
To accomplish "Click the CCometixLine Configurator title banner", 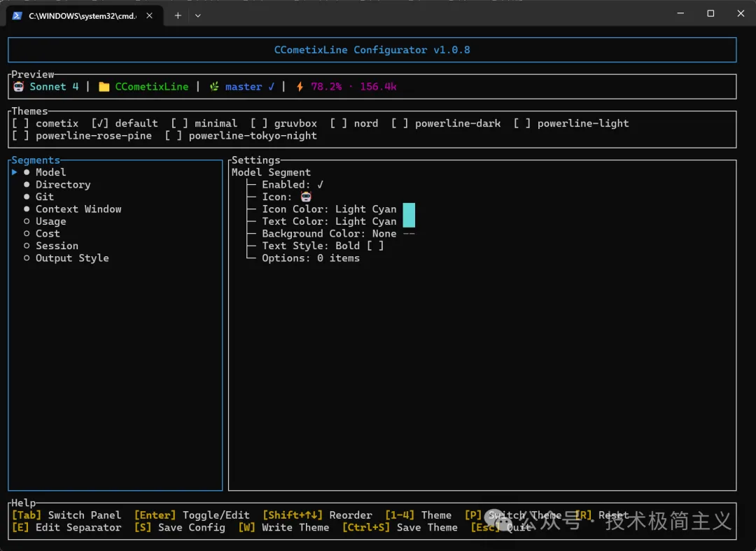I will 372,50.
